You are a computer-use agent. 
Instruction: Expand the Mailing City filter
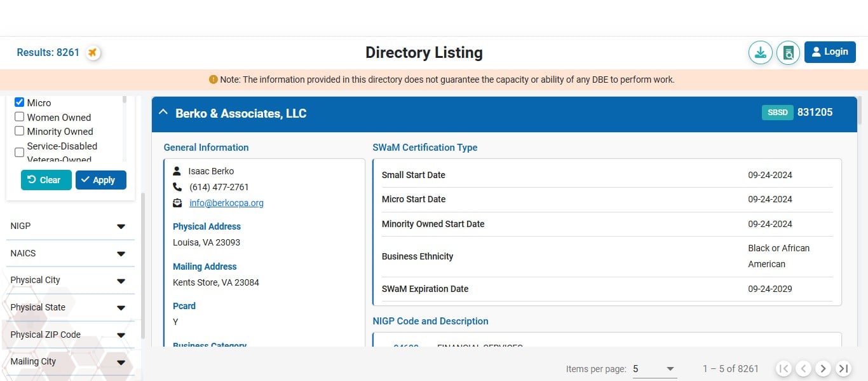click(x=70, y=362)
